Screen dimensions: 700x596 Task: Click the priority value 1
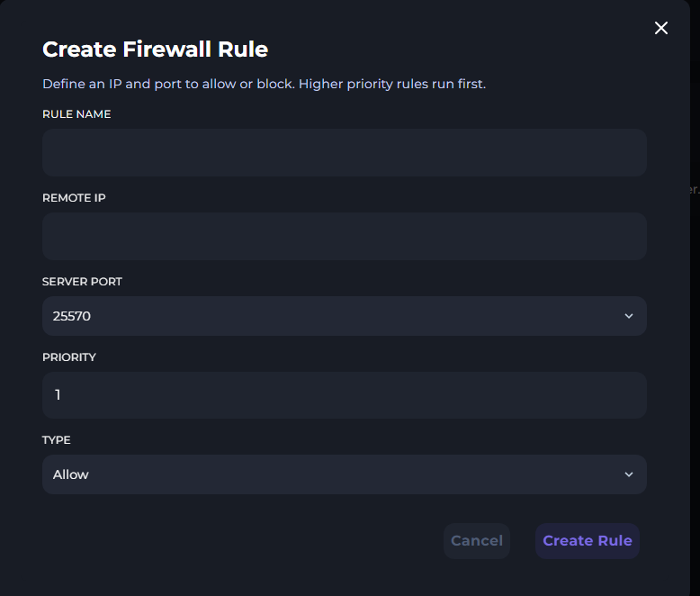click(58, 395)
